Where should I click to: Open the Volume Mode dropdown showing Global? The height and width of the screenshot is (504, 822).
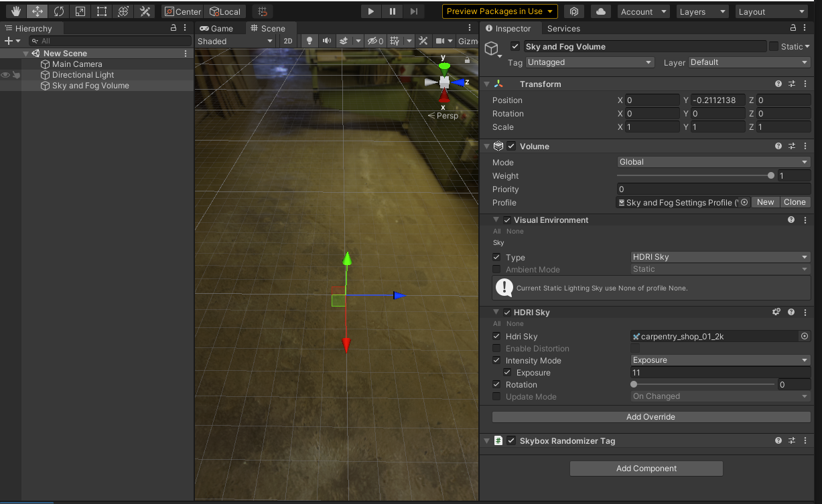coord(713,162)
